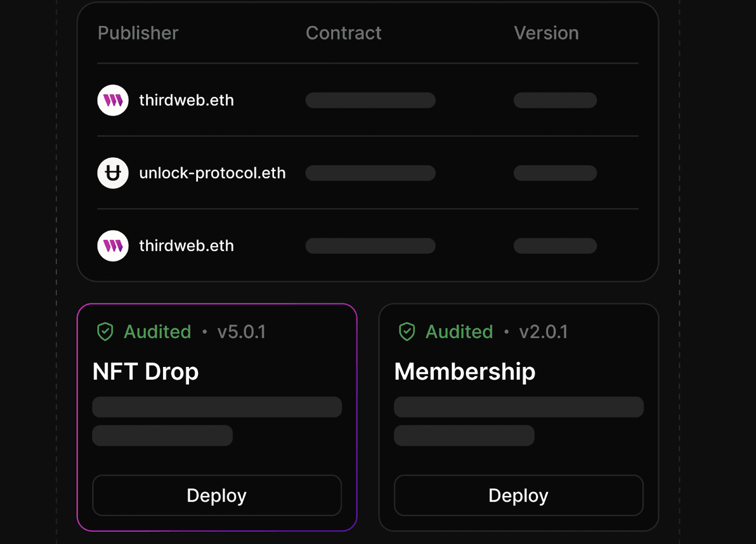Open the Membership contract title
The width and height of the screenshot is (756, 544).
point(465,372)
